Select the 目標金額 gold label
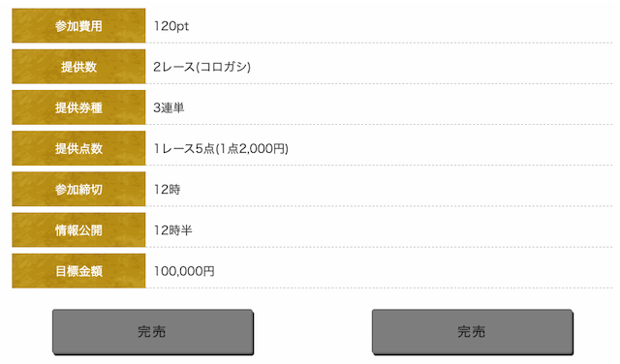The image size is (620, 364). point(78,271)
